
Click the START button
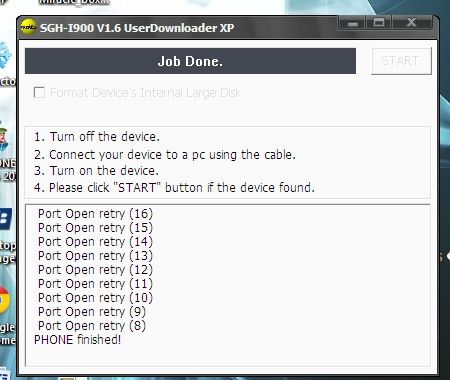coord(401,61)
